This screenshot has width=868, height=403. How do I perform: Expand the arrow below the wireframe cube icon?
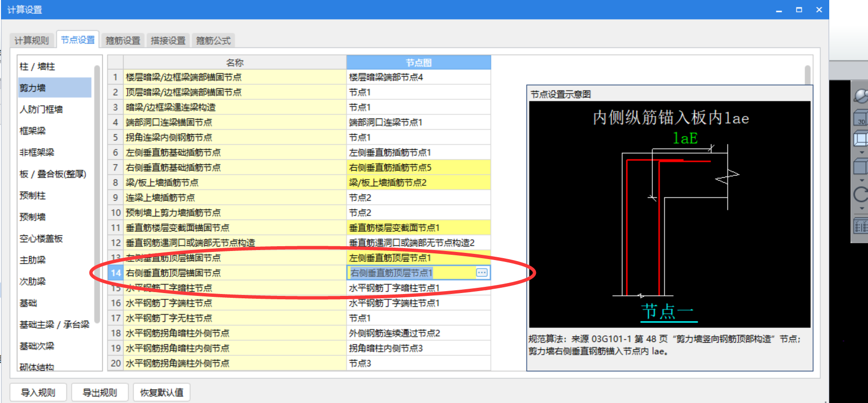coord(862,152)
